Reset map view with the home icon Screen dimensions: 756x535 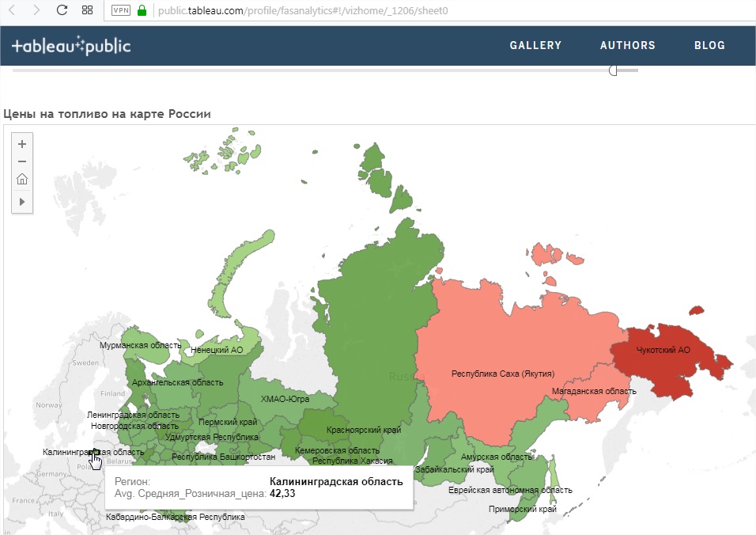click(22, 180)
